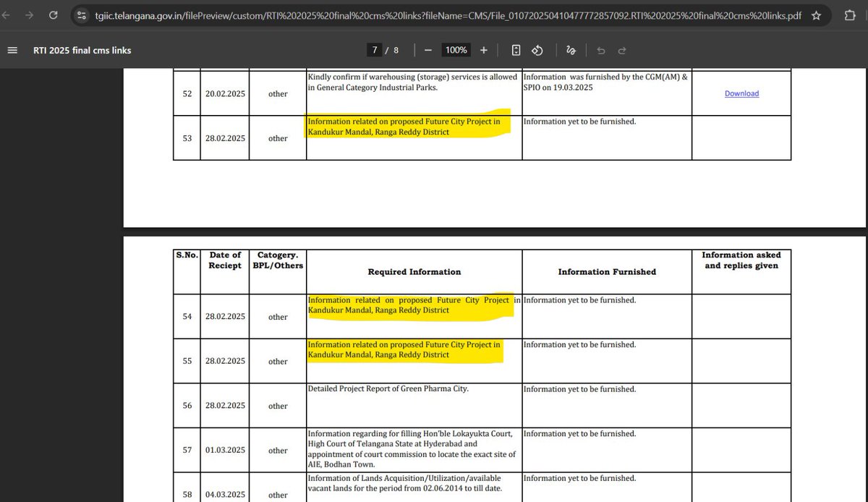Activate fit-to-page view
868x502 pixels.
coord(516,50)
